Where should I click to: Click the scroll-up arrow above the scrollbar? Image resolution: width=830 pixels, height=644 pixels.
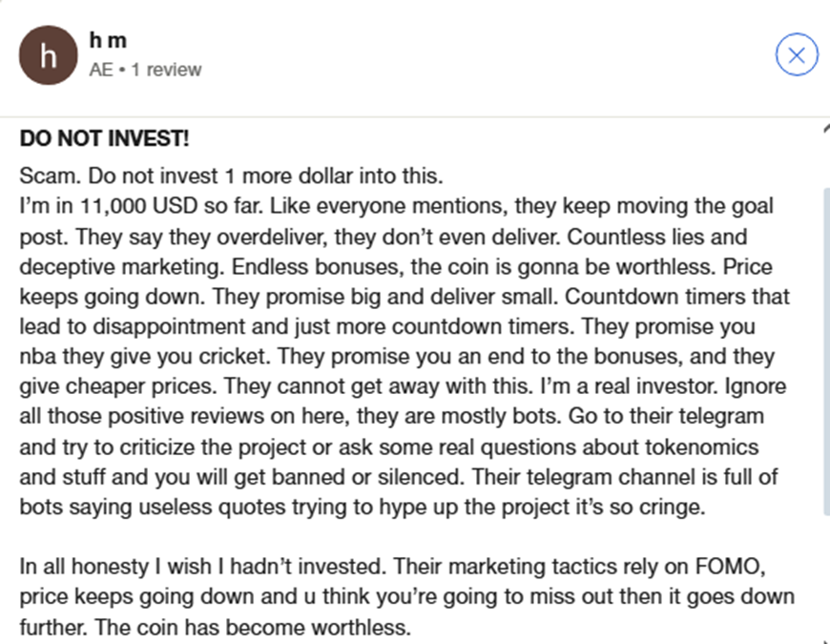pos(826,129)
